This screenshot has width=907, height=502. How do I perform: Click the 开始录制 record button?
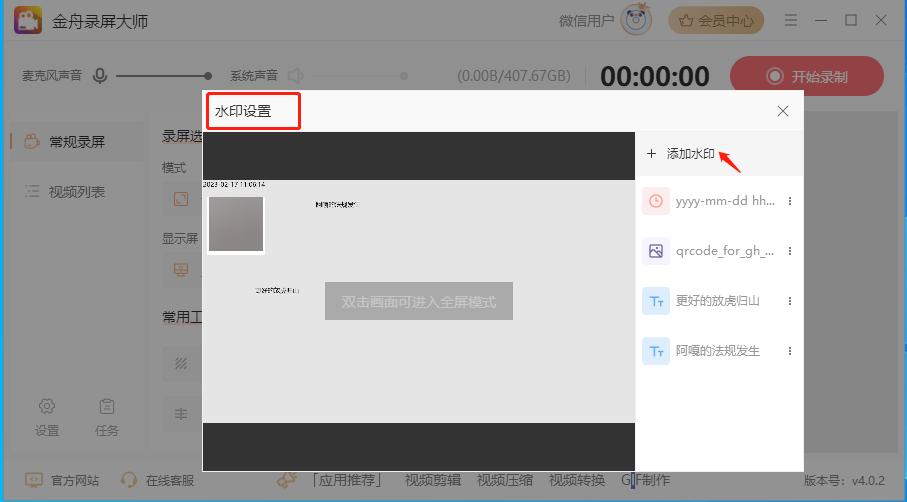click(807, 76)
